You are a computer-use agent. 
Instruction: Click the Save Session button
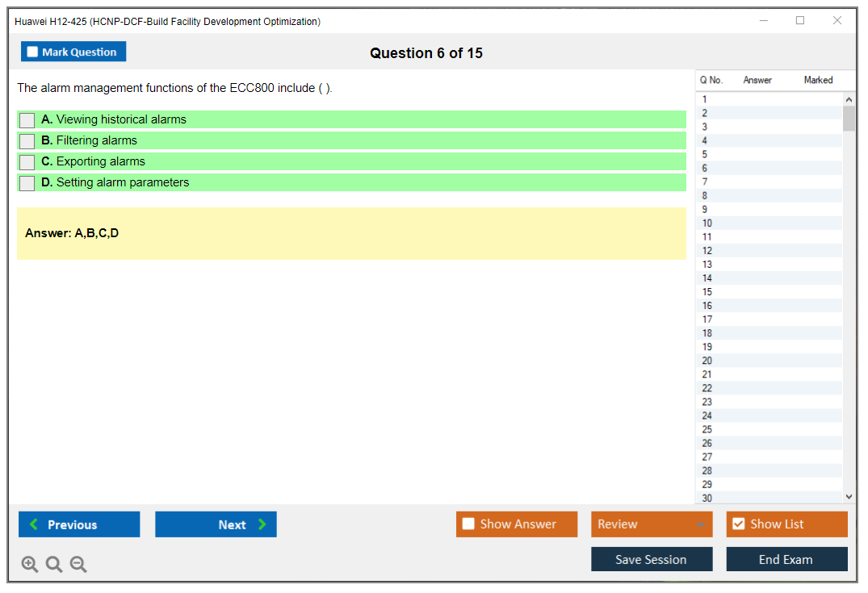click(651, 559)
